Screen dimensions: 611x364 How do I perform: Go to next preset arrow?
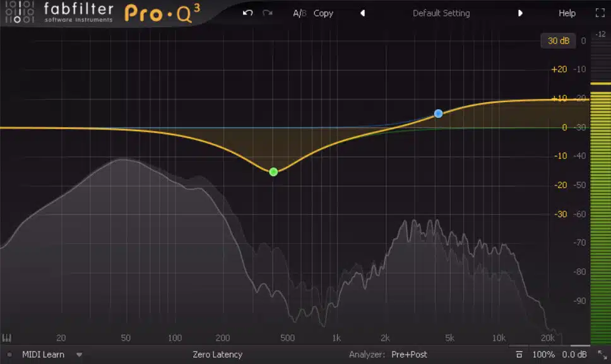[x=520, y=13]
